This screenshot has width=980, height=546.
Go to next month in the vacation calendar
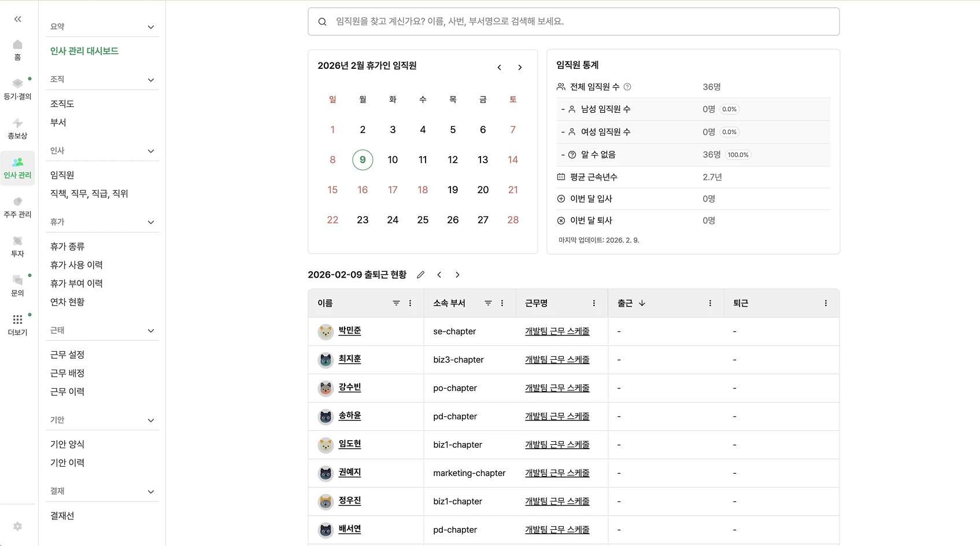[x=520, y=67]
